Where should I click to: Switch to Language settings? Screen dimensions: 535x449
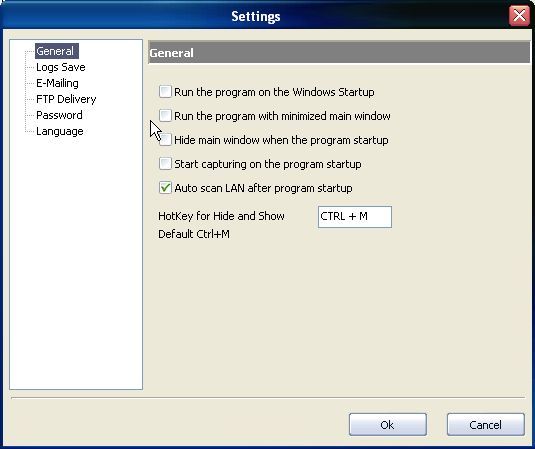coord(60,131)
